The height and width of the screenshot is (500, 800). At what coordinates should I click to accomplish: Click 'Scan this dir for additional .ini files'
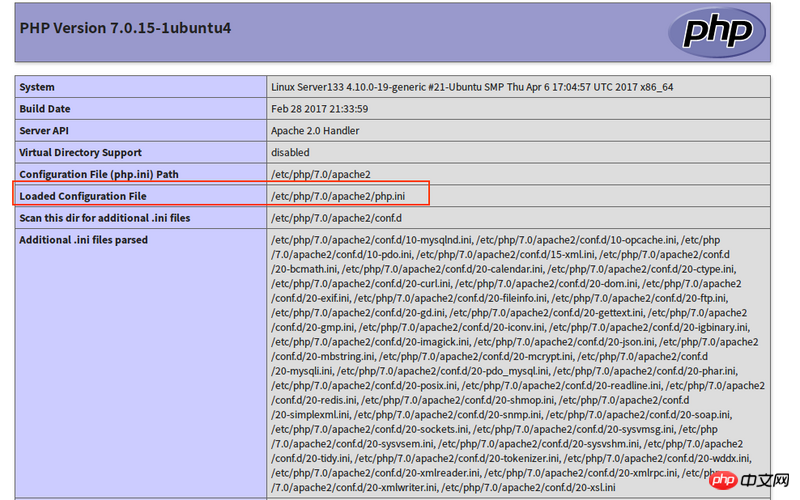click(x=105, y=218)
